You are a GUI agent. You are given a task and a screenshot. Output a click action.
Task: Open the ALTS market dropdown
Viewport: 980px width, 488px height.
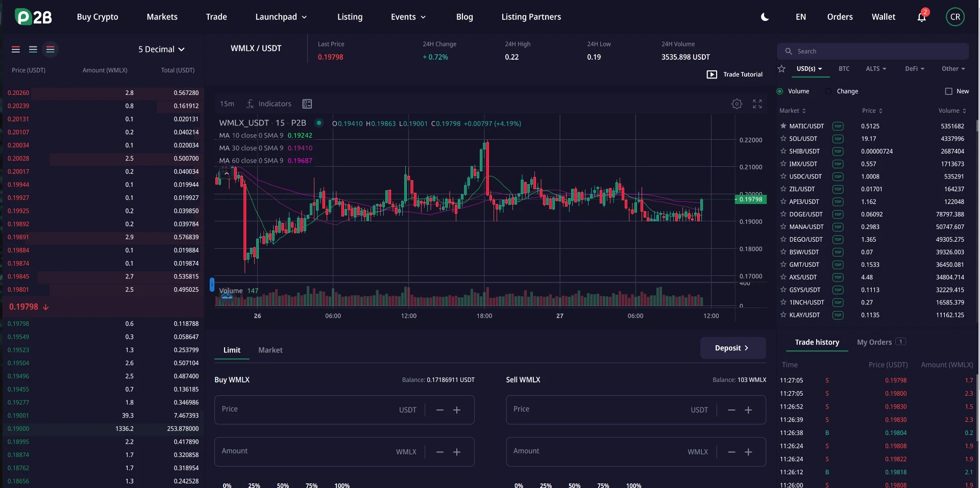[876, 69]
